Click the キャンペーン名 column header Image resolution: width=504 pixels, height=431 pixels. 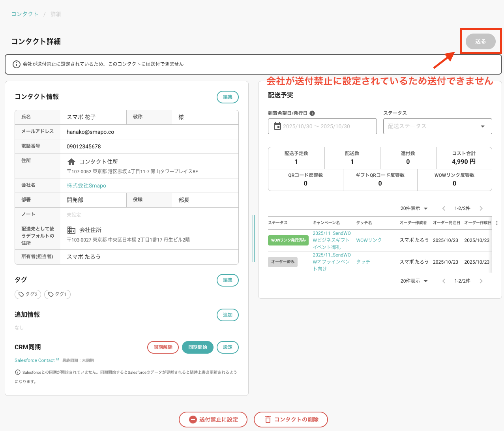point(326,223)
